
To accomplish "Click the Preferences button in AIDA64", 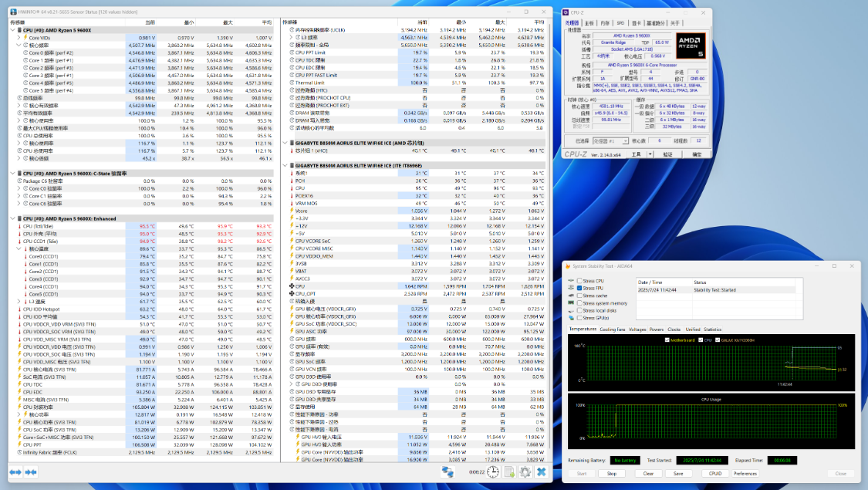I will [745, 473].
